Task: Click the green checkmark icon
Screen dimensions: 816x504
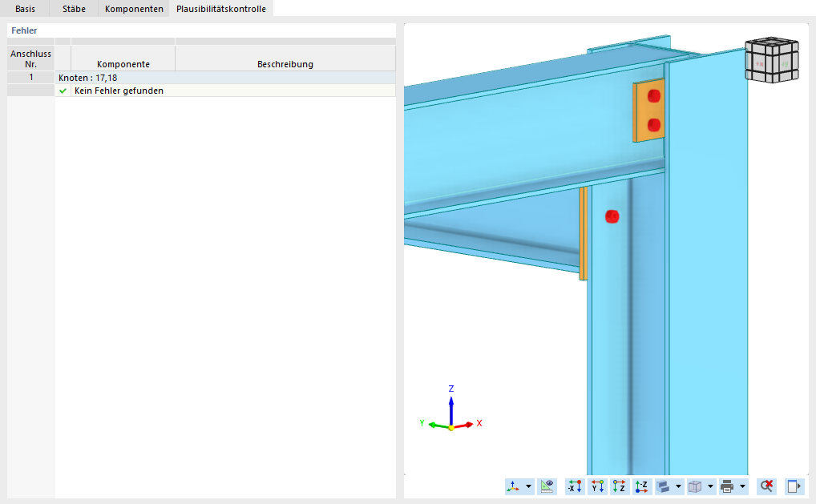Action: pyautogui.click(x=63, y=91)
